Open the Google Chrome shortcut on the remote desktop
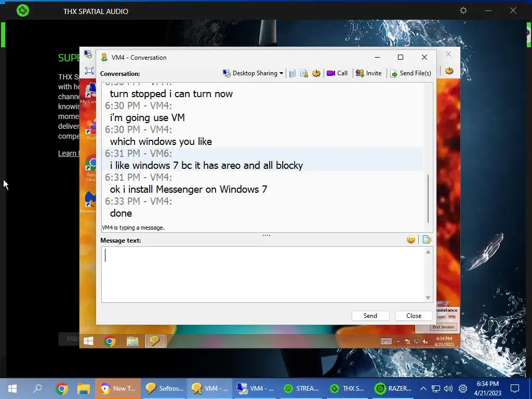Viewport: 532px width, 399px height. point(90,168)
